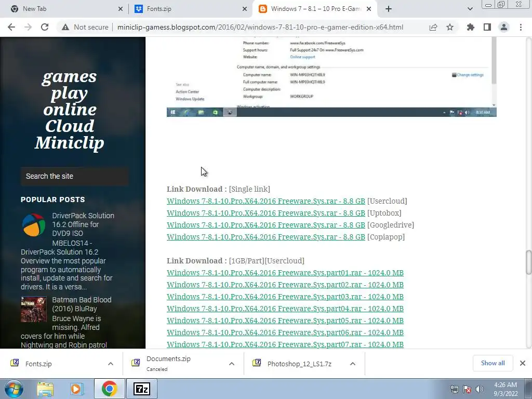
Task: Click the Not secure warning icon
Action: 65,27
